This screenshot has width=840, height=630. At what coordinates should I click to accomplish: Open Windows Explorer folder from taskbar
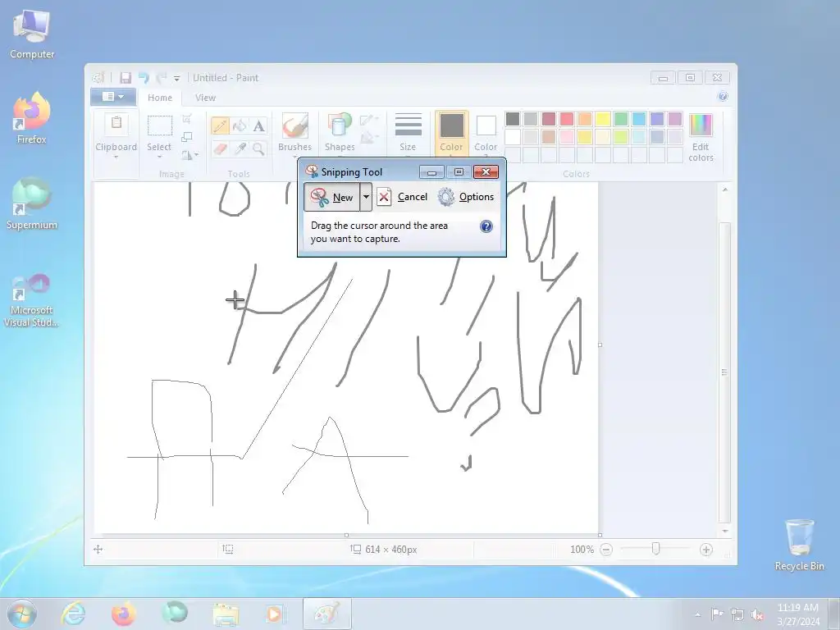point(226,614)
